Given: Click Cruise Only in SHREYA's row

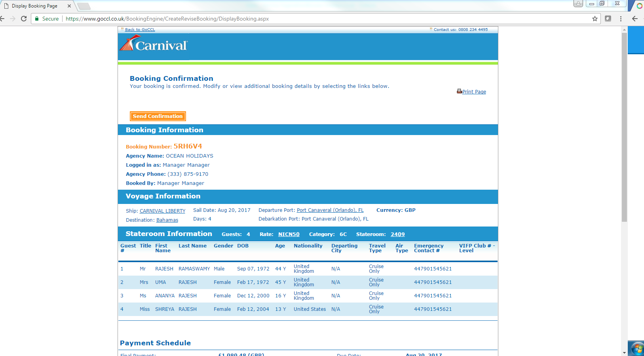Looking at the screenshot, I should (x=376, y=309).
